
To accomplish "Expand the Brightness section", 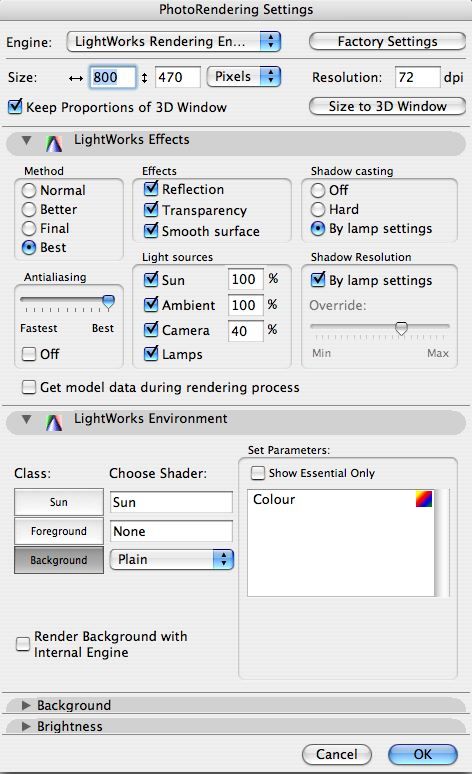I will [26, 727].
